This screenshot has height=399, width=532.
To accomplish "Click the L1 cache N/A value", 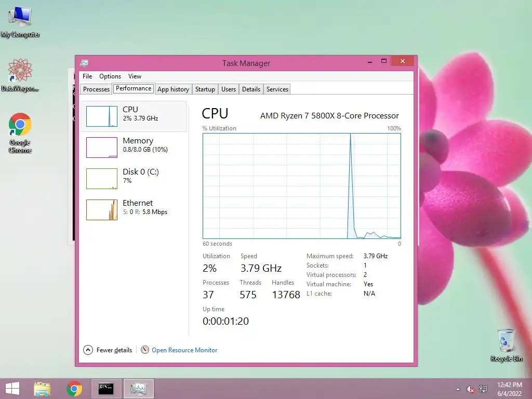I will click(x=369, y=294).
